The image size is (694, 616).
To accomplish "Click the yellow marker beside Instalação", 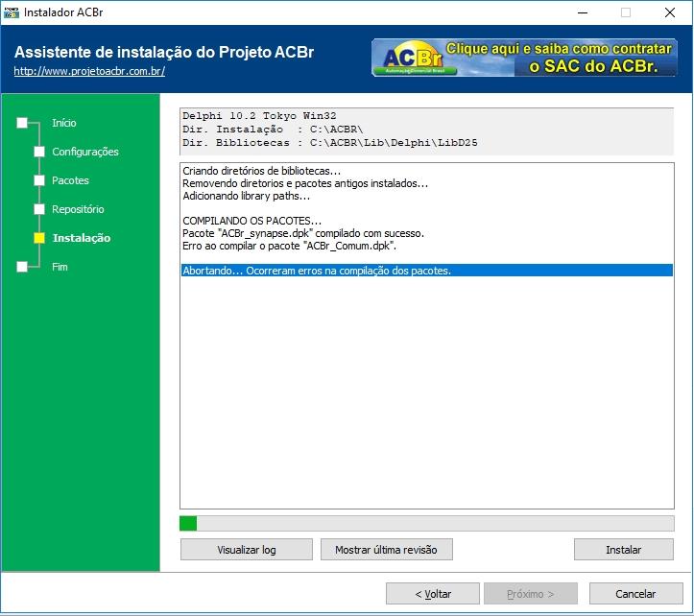I will (x=39, y=238).
